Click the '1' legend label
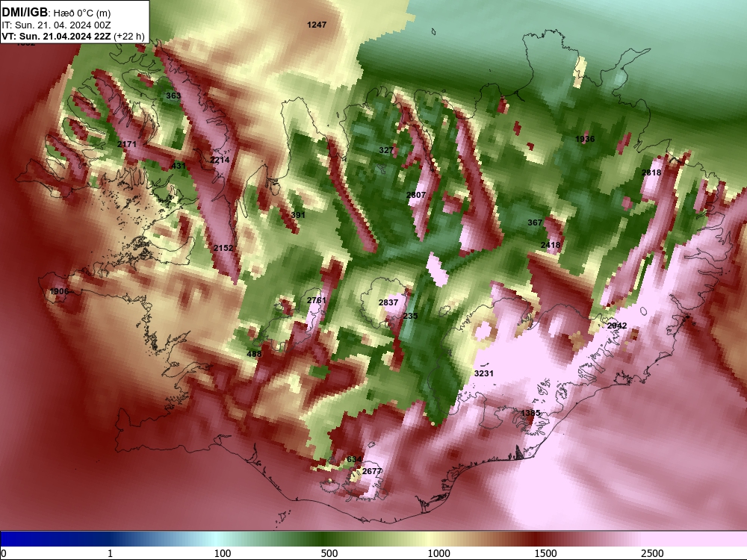 (110, 553)
